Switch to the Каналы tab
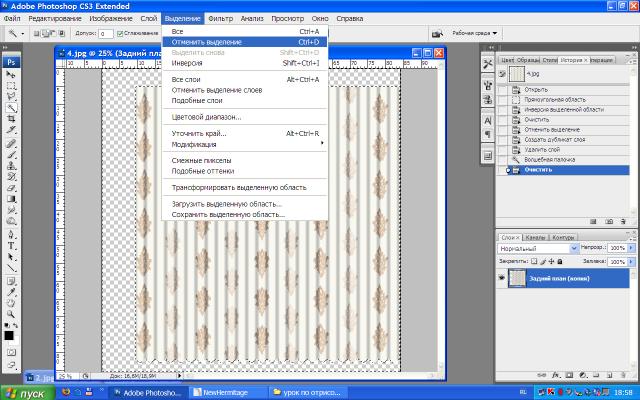 (x=535, y=237)
